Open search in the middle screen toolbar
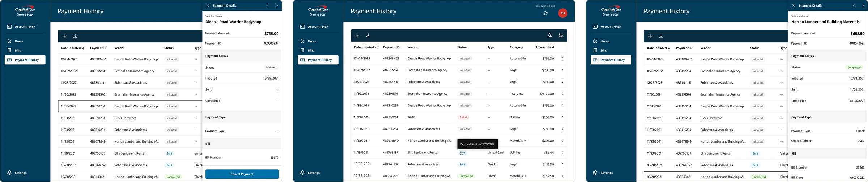The width and height of the screenshot is (868, 182). click(x=550, y=35)
